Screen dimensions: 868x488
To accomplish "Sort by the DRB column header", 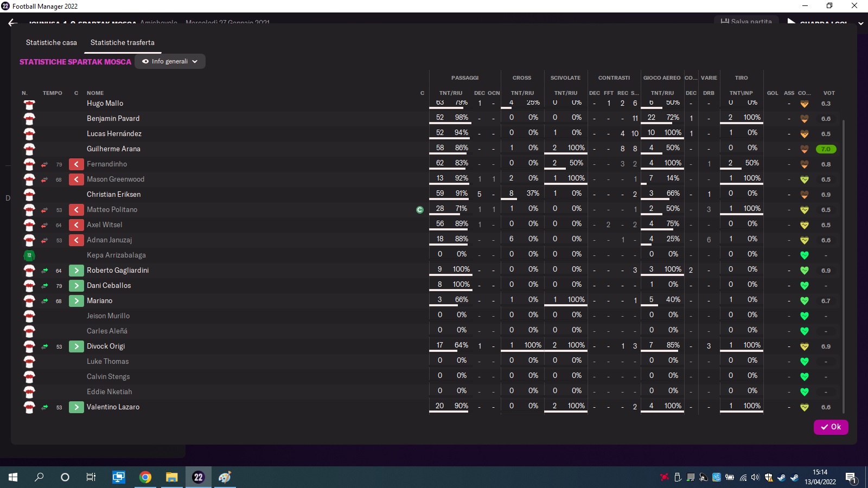I will tap(709, 93).
